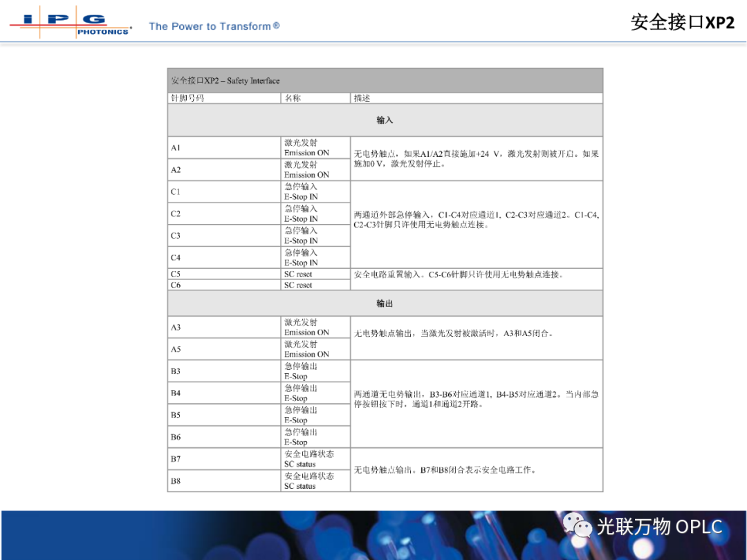Select the slide title 安全接口XP2

point(682,22)
